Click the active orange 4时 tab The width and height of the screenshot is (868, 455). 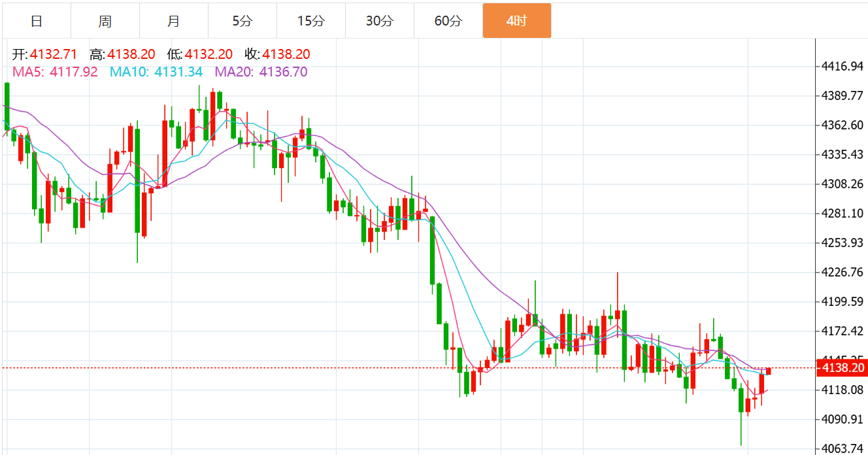(x=517, y=21)
